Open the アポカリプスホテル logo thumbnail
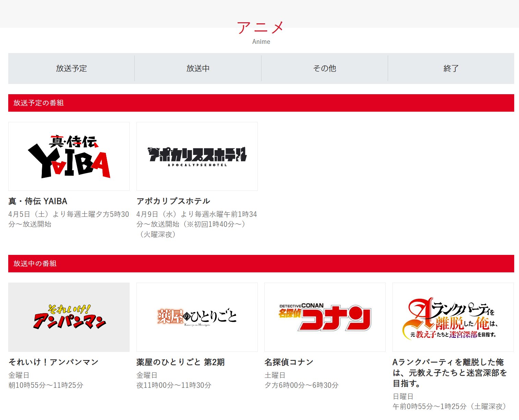 [x=197, y=156]
